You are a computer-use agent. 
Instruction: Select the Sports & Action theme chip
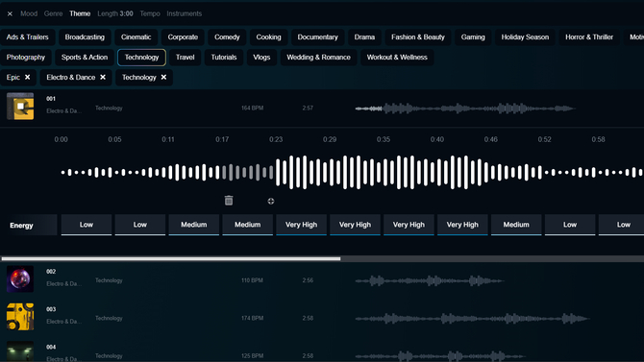[x=85, y=57]
